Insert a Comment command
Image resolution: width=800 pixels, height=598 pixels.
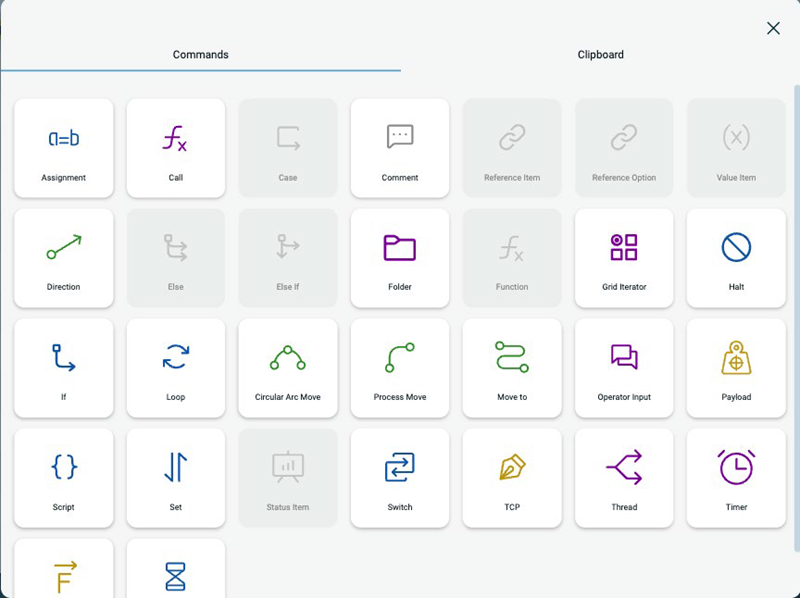tap(400, 148)
